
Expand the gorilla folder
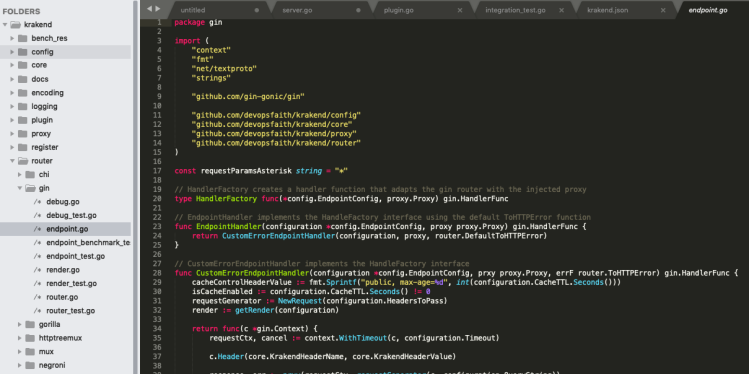point(20,324)
